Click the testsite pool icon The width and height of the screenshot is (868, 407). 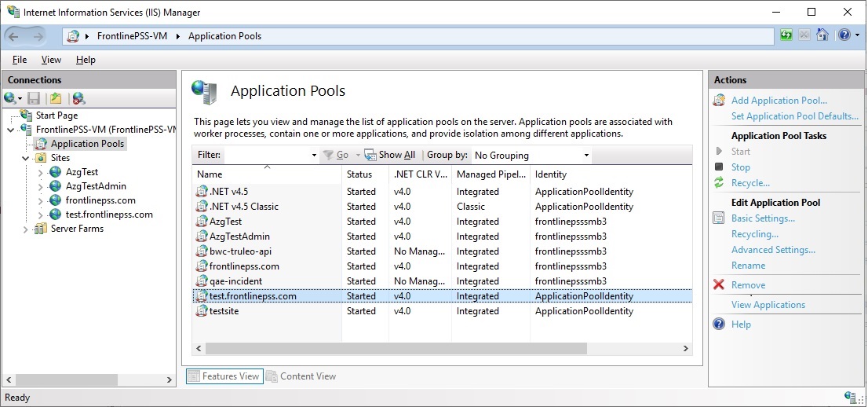click(x=202, y=312)
